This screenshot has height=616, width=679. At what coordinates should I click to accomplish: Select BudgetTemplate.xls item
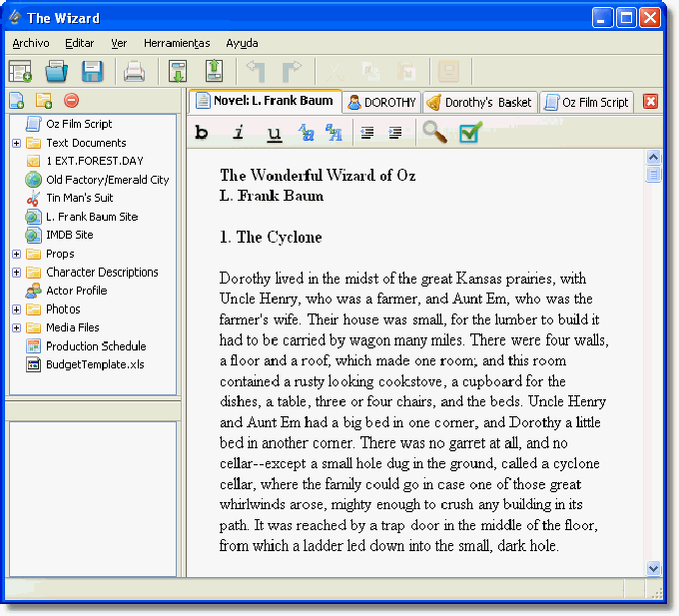click(95, 364)
